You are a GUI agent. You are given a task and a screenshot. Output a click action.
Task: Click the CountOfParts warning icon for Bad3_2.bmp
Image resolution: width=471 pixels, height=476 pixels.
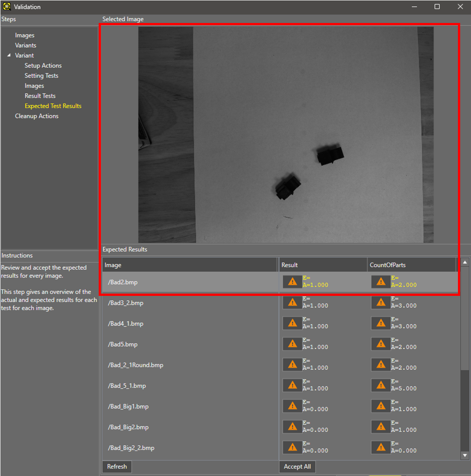click(381, 303)
